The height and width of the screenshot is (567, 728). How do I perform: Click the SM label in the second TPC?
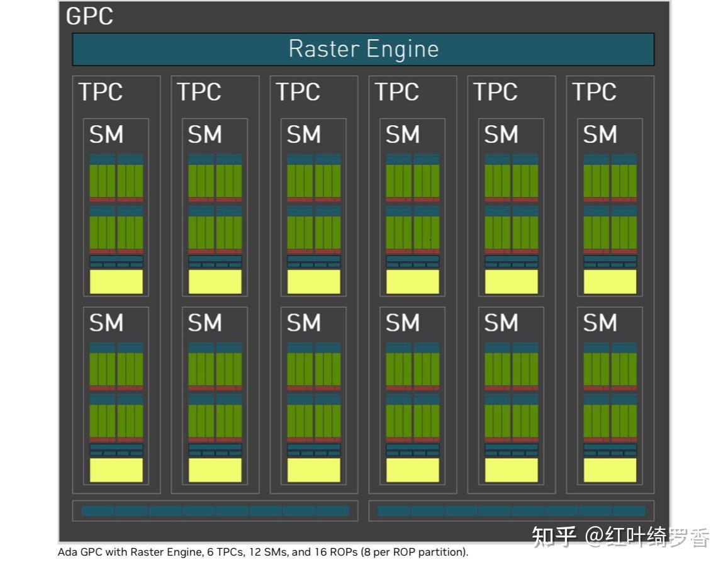click(x=206, y=134)
